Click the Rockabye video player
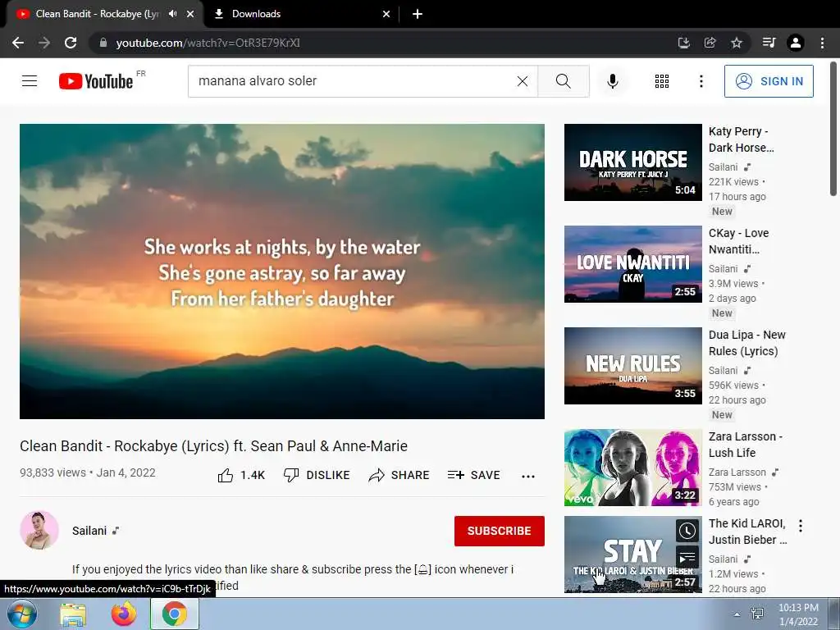 [x=282, y=271]
